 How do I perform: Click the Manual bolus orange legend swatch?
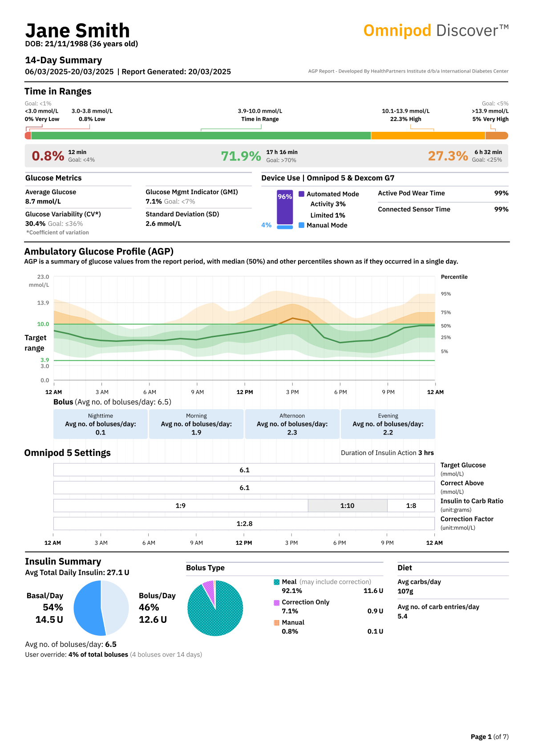[x=276, y=622]
